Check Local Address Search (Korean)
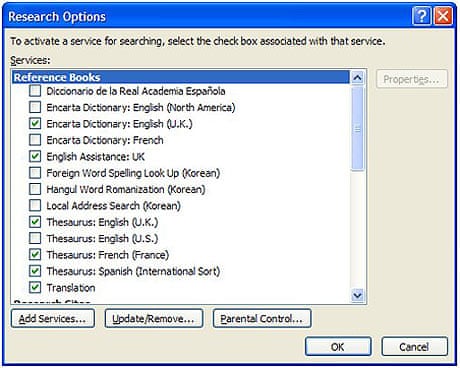 35,205
